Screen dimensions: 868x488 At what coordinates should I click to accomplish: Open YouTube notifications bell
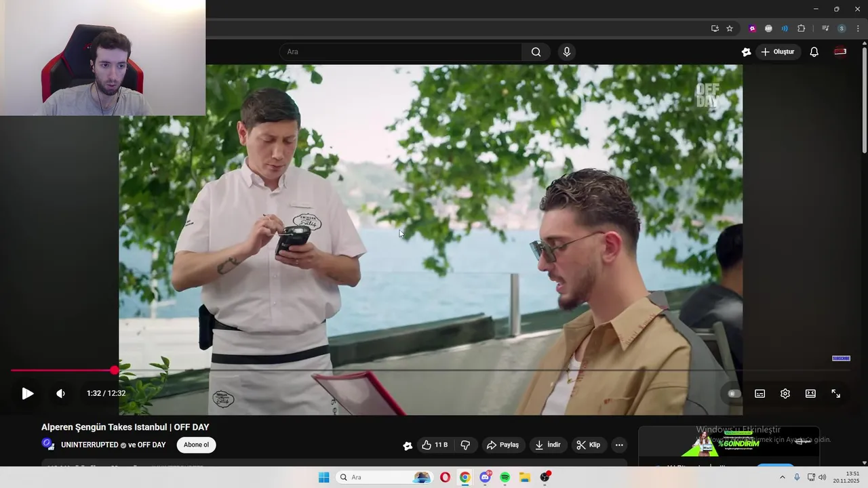tap(814, 52)
